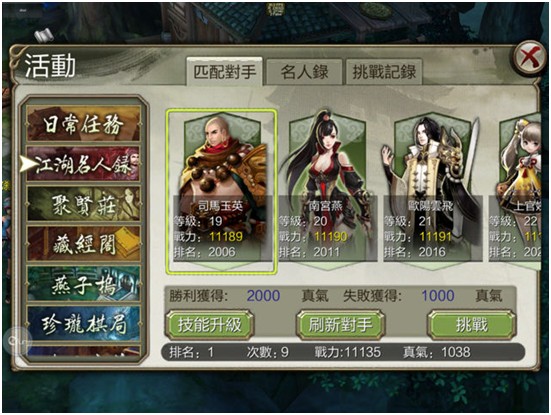Switch to the 名人錄 tab
Image resolution: width=551 pixels, height=415 pixels.
[304, 72]
